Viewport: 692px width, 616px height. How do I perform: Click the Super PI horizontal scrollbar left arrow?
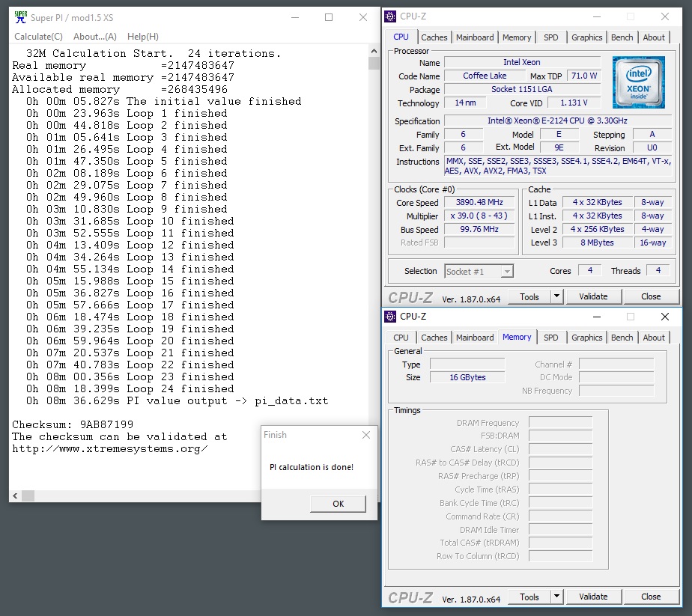(x=16, y=495)
